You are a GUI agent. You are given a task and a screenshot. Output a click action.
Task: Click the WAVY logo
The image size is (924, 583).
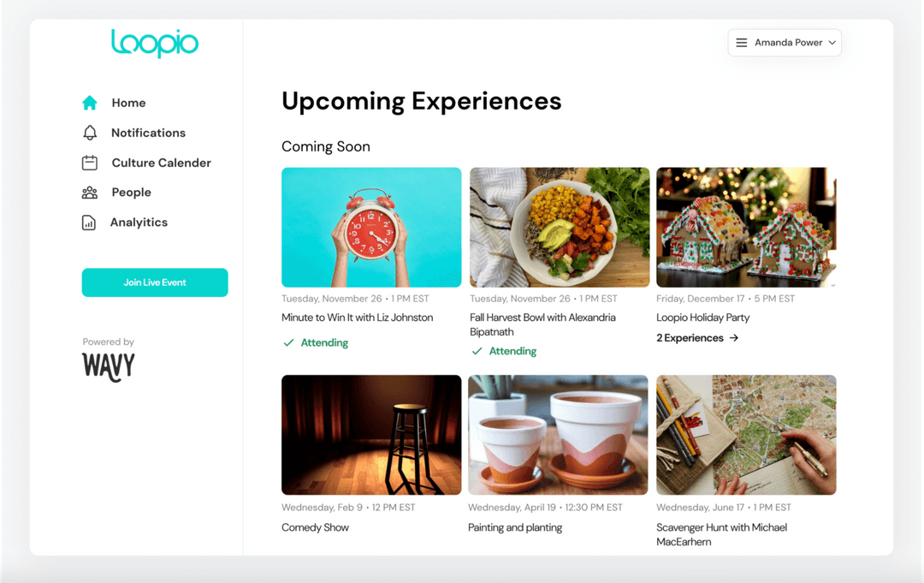(108, 366)
